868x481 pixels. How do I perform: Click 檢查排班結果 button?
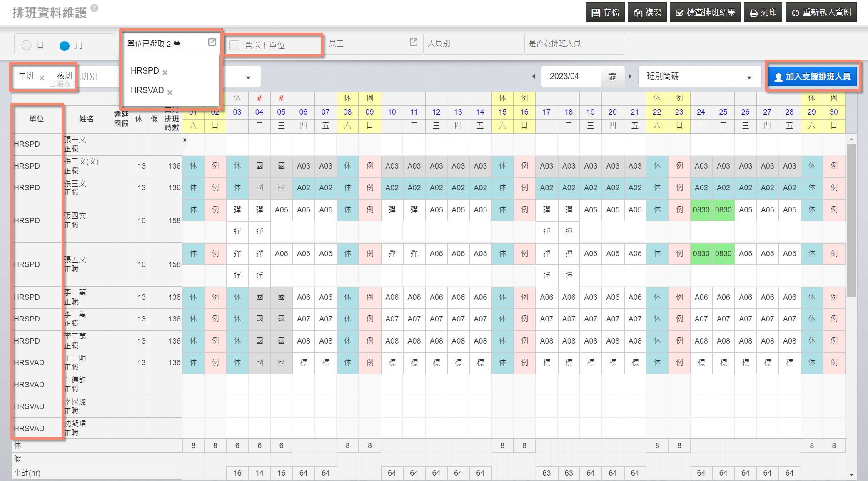(x=705, y=12)
